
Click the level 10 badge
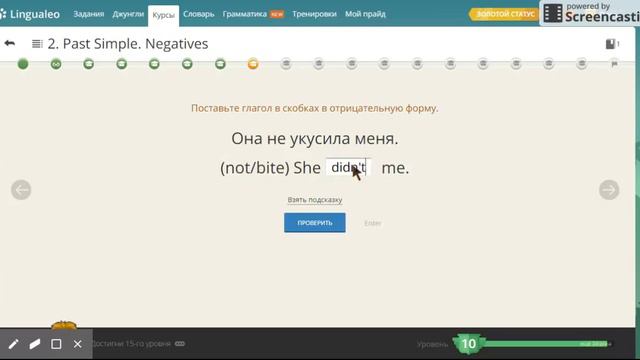click(468, 344)
